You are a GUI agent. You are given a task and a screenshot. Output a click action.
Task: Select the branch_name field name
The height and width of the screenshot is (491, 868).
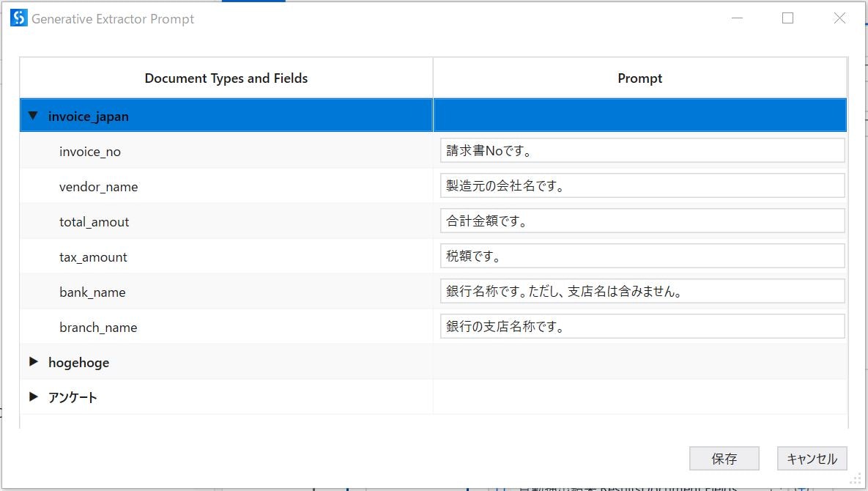(x=98, y=327)
